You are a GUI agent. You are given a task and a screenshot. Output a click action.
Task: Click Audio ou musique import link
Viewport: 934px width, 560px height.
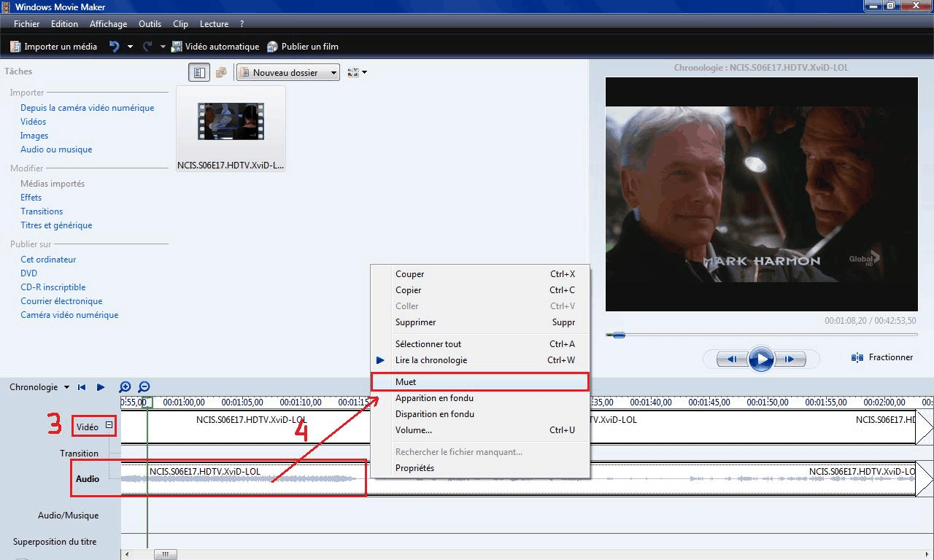tap(56, 149)
